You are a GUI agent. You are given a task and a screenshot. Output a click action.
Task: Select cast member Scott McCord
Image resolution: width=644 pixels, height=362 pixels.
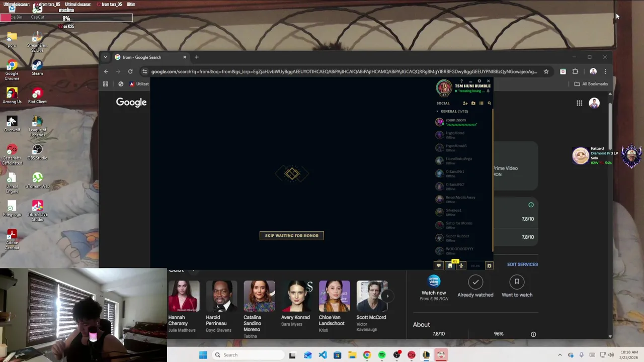[372, 307]
